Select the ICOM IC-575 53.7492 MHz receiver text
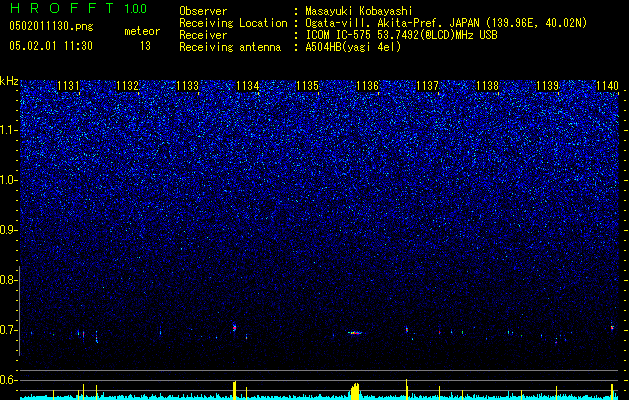This screenshot has width=629, height=400. [x=402, y=35]
